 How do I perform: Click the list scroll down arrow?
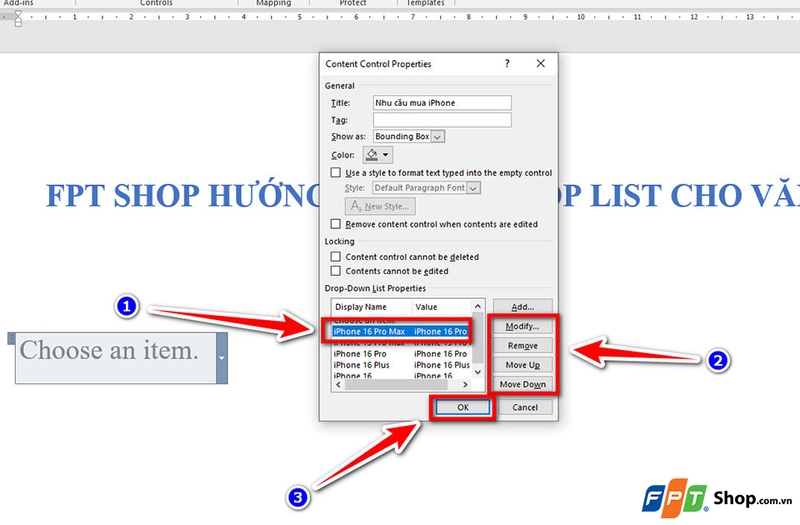pos(478,372)
